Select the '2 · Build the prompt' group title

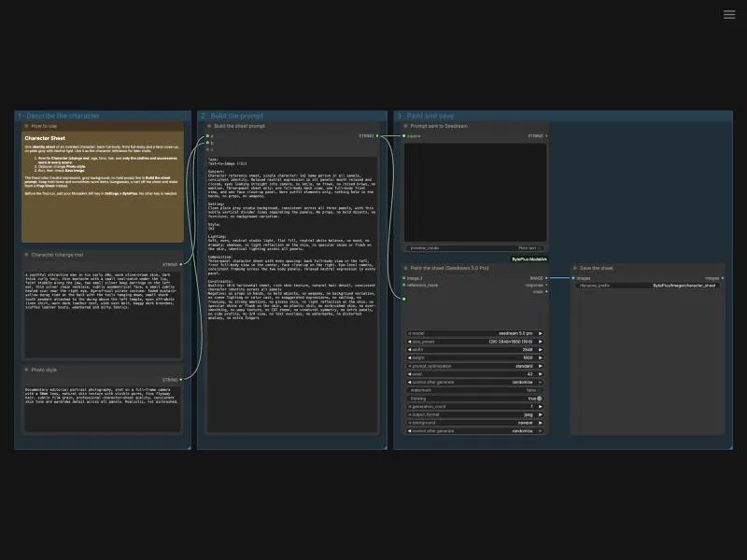(232, 116)
